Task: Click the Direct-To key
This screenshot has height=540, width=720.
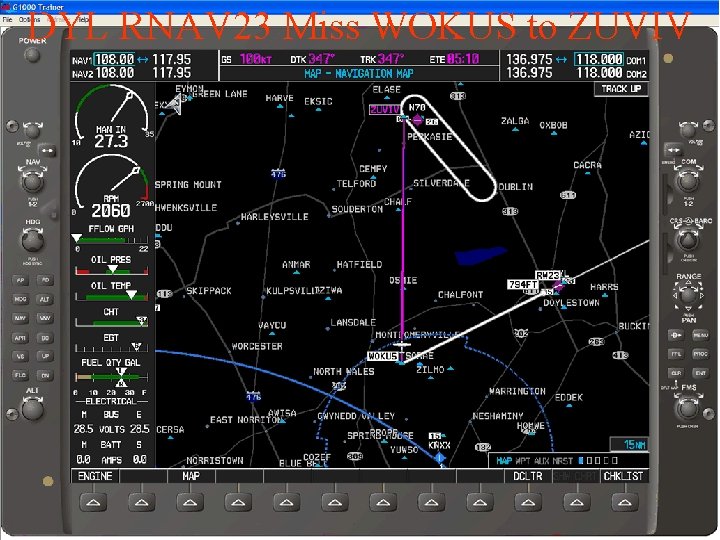Action: (676, 335)
